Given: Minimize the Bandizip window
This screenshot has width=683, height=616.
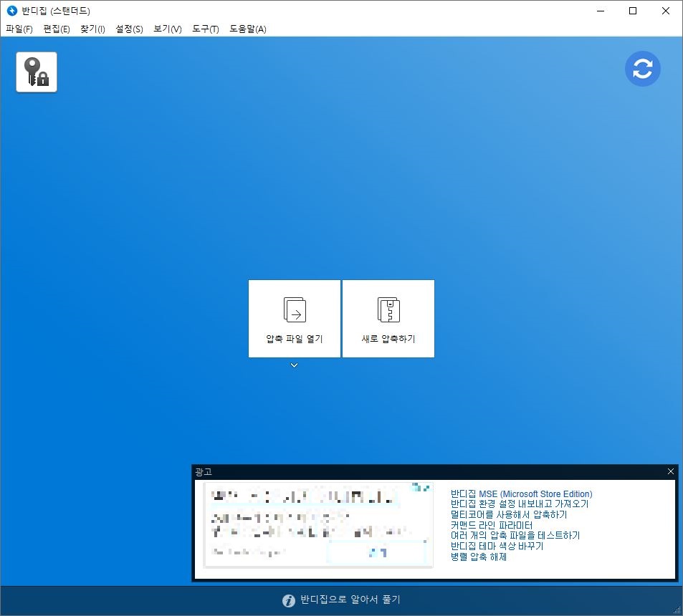Looking at the screenshot, I should pos(601,11).
